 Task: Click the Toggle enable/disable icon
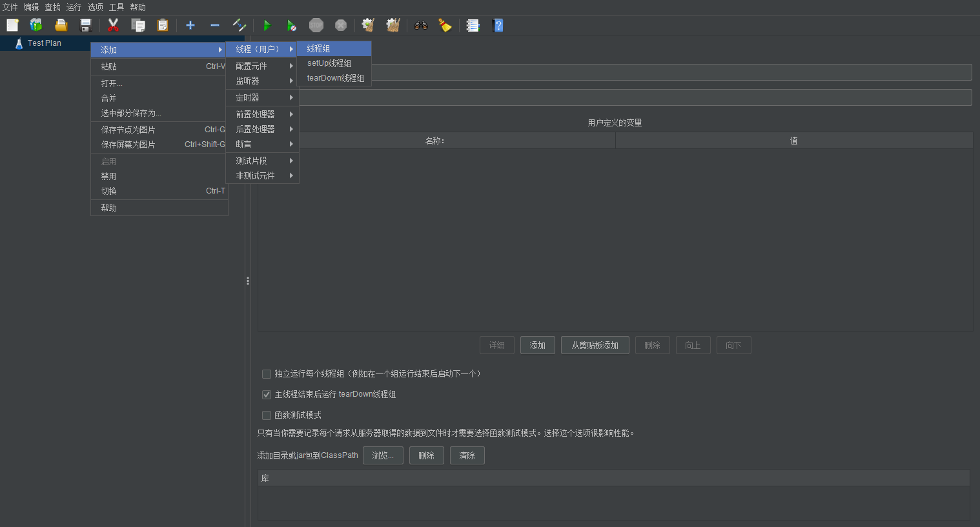240,25
